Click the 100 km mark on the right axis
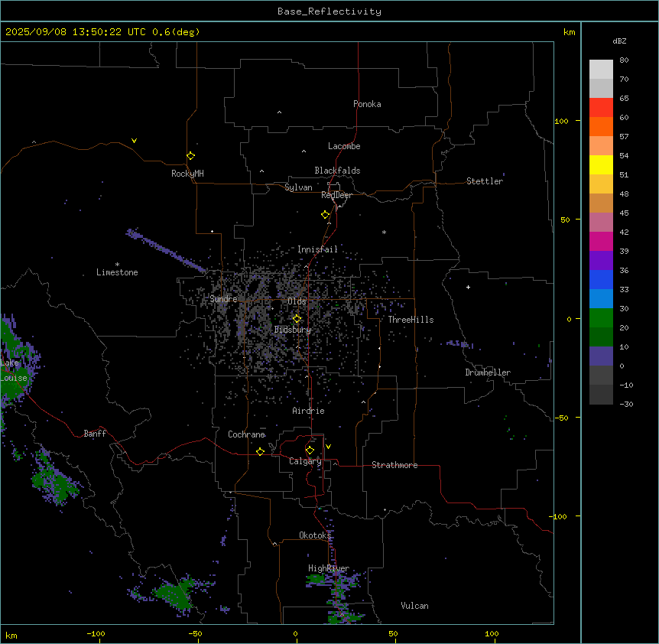The image size is (659, 644). click(x=561, y=121)
